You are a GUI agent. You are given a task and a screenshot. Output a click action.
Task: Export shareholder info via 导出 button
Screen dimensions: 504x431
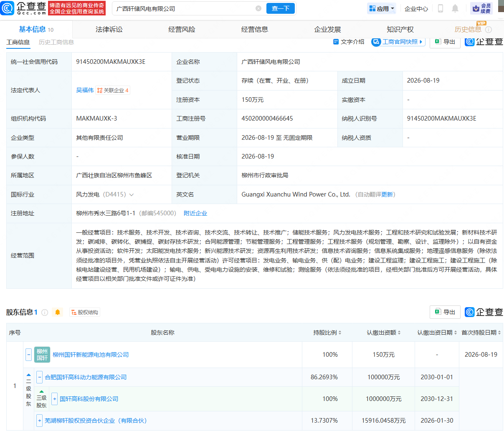[x=445, y=312]
